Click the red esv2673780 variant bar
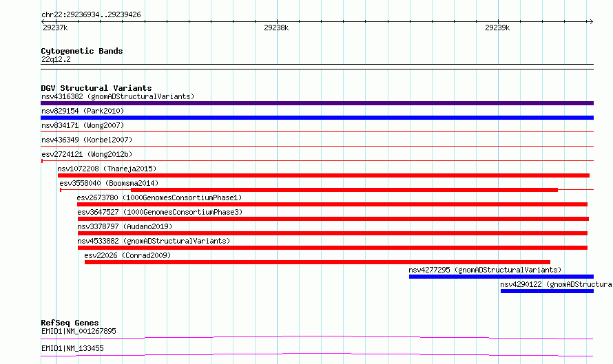Viewport: 613px width, 364px height. tap(332, 204)
